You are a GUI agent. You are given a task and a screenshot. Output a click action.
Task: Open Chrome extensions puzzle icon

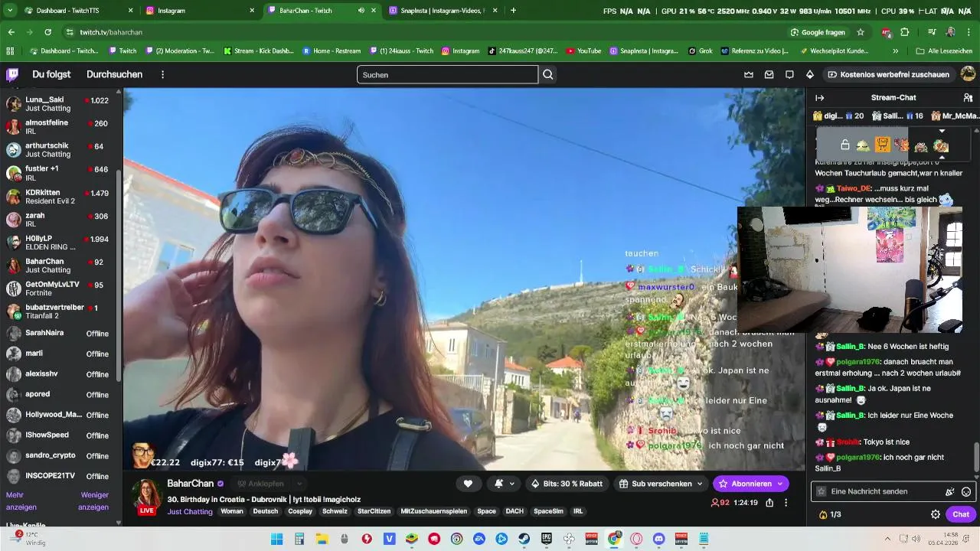pyautogui.click(x=905, y=32)
